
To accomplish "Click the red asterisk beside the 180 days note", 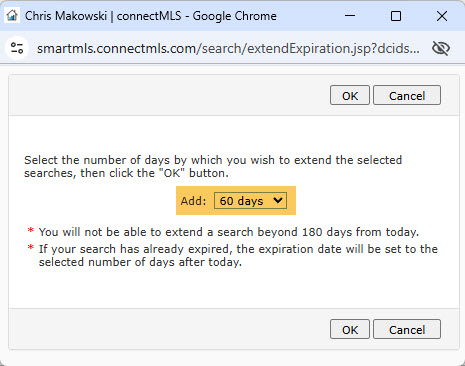I will [31, 230].
